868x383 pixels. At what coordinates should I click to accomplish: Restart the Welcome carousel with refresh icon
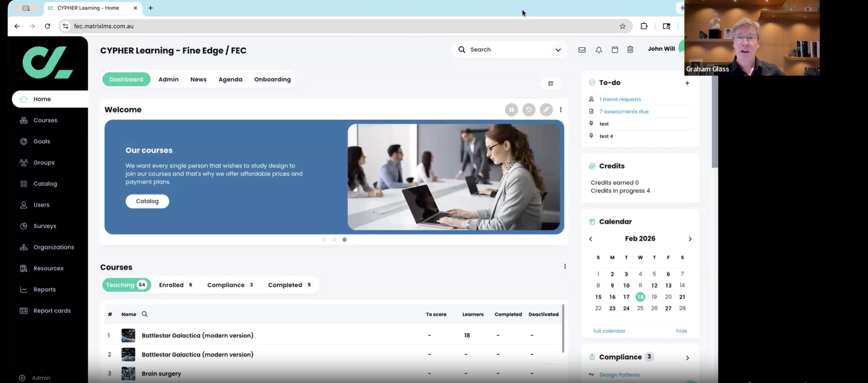(x=529, y=109)
